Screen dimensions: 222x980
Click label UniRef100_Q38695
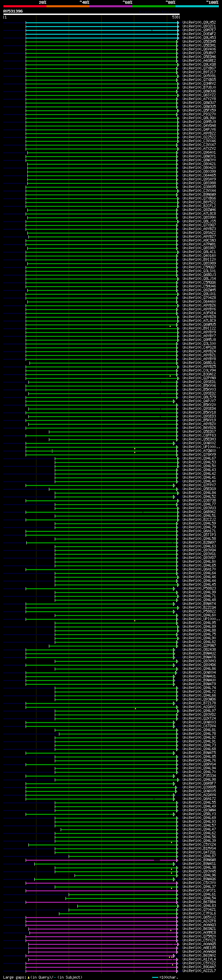click(199, 187)
